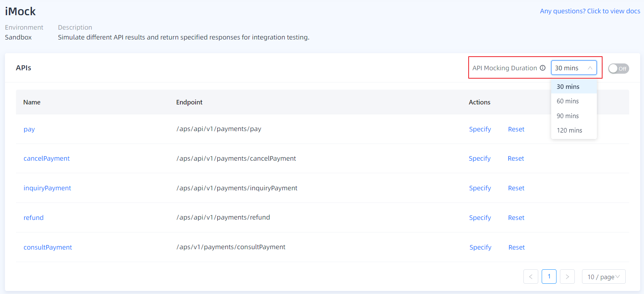
Task: Open the view docs help link
Action: pos(590,11)
